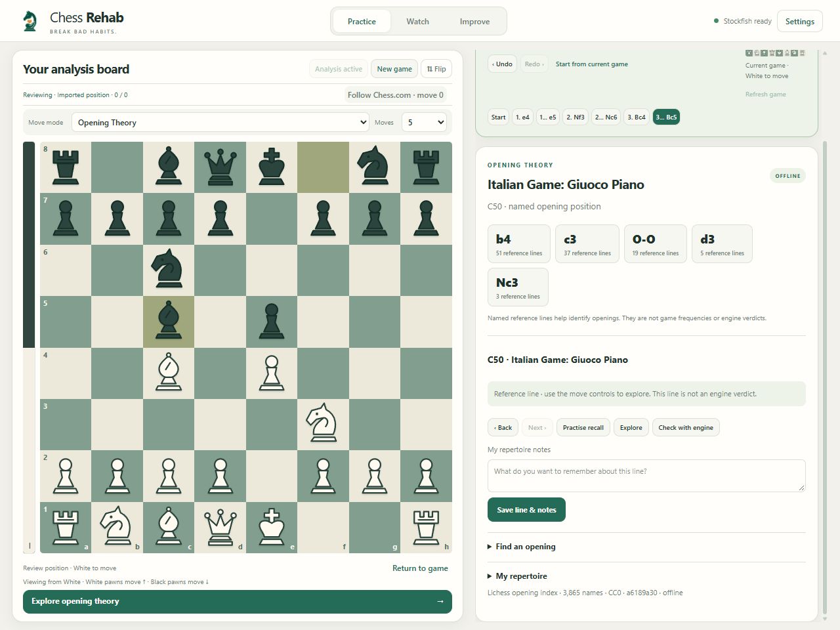Screen dimensions: 840x630
Task: Click Save line & notes
Action: [526, 510]
